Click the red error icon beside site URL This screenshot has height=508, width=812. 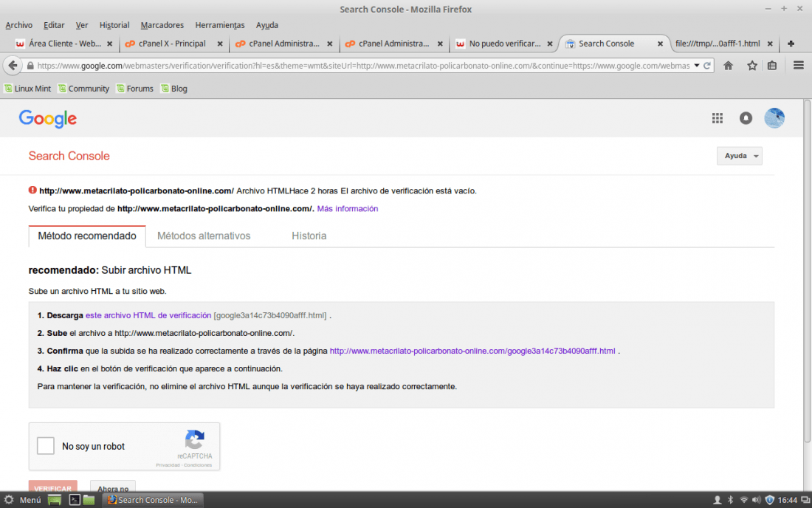[x=32, y=190]
